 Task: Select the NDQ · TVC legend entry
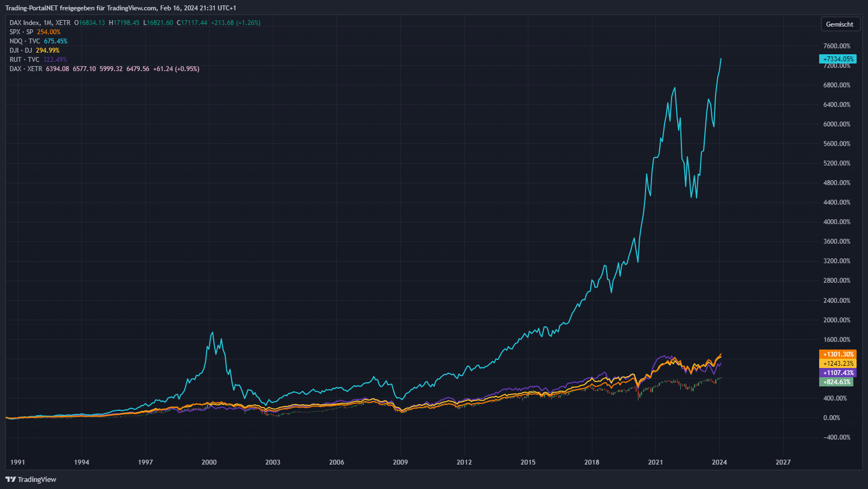coord(24,41)
